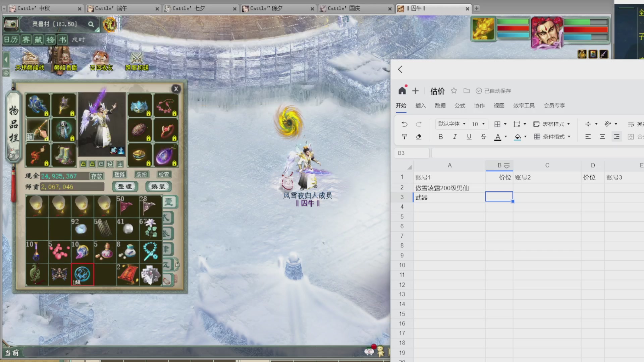
Task: Click the camera icon in game corner
Action: (11, 24)
